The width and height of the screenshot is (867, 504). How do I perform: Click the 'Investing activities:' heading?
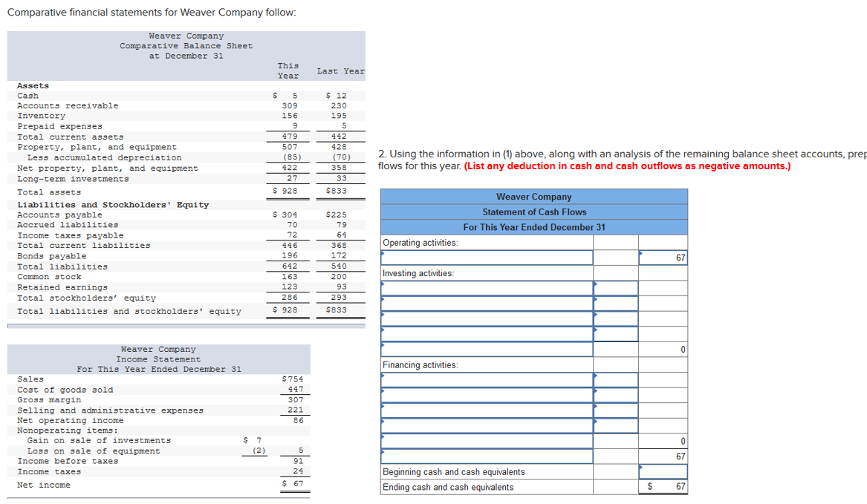(x=418, y=273)
